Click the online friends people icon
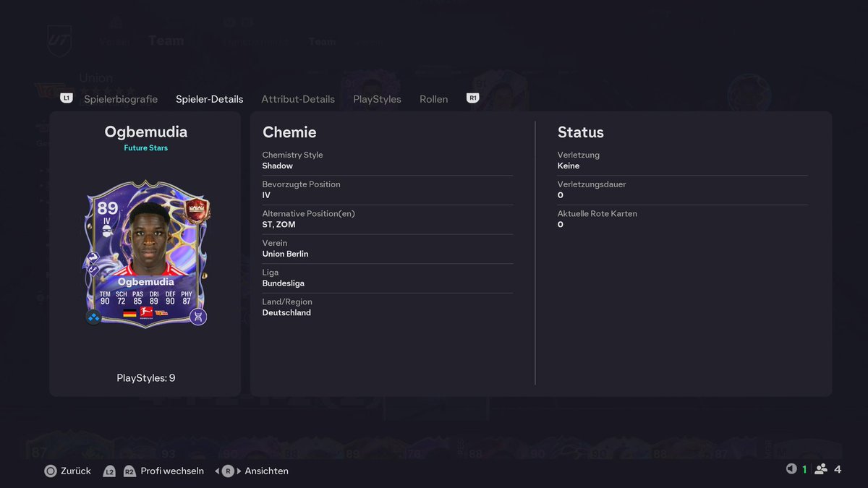Viewport: 868px width, 488px height. tap(821, 469)
